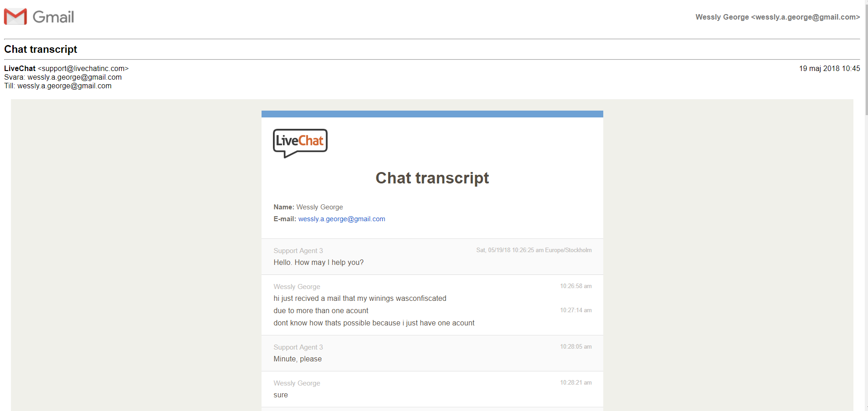Screen dimensions: 868x411
Task: Click the '10:26:58 am' timestamp
Action: 576,286
